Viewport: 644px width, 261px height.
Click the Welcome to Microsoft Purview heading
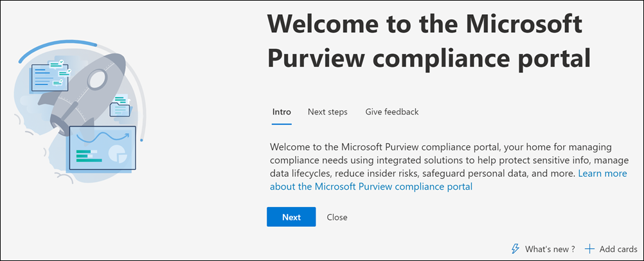pyautogui.click(x=429, y=42)
